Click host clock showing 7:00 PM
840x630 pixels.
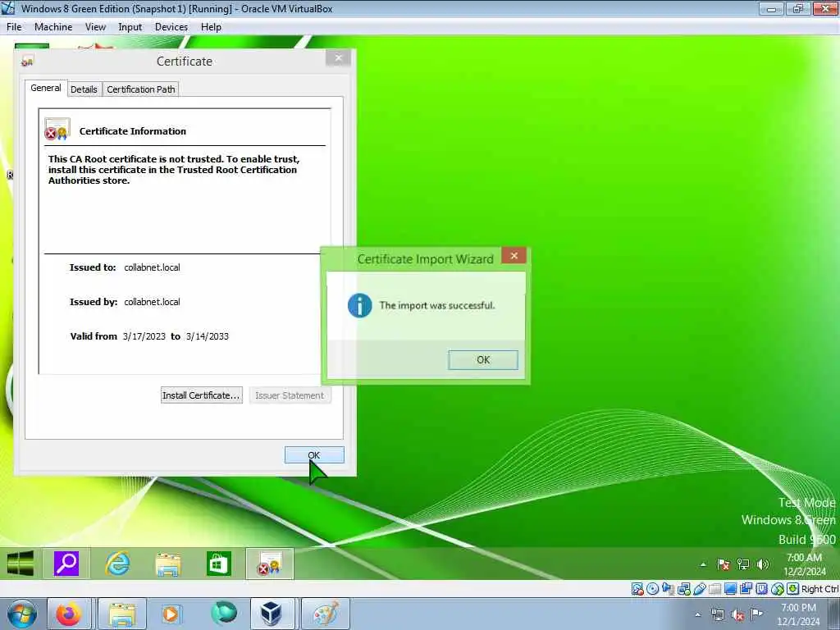point(798,614)
